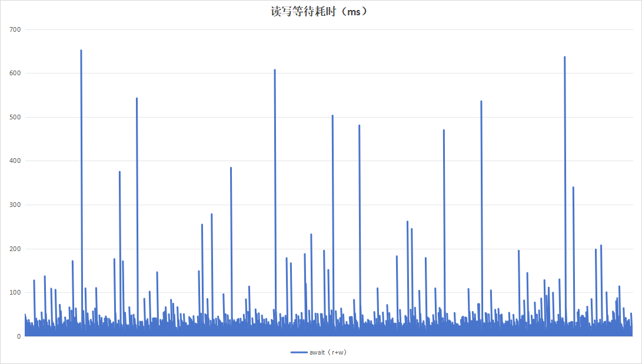Select the 100 axis label

(x=15, y=292)
